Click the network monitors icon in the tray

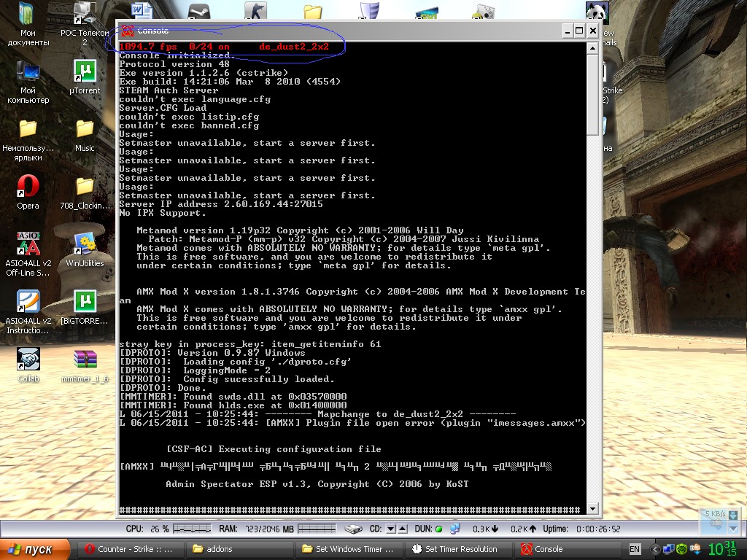coord(668,549)
